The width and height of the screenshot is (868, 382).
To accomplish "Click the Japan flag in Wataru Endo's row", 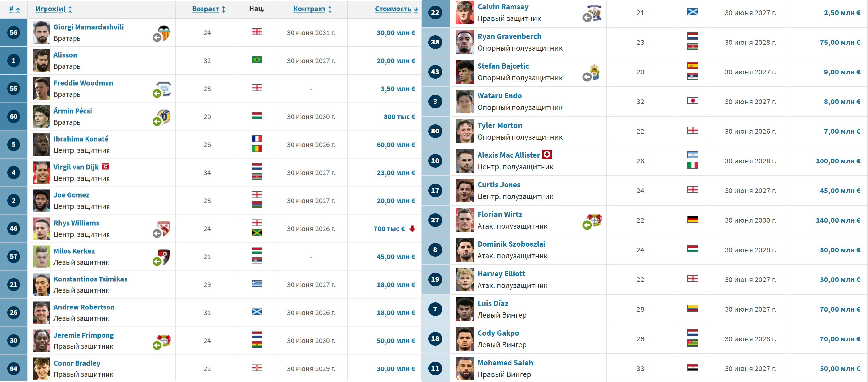I will point(693,101).
